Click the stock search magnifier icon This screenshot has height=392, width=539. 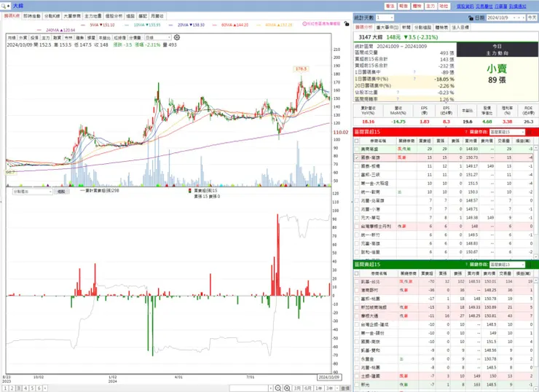pos(4,6)
